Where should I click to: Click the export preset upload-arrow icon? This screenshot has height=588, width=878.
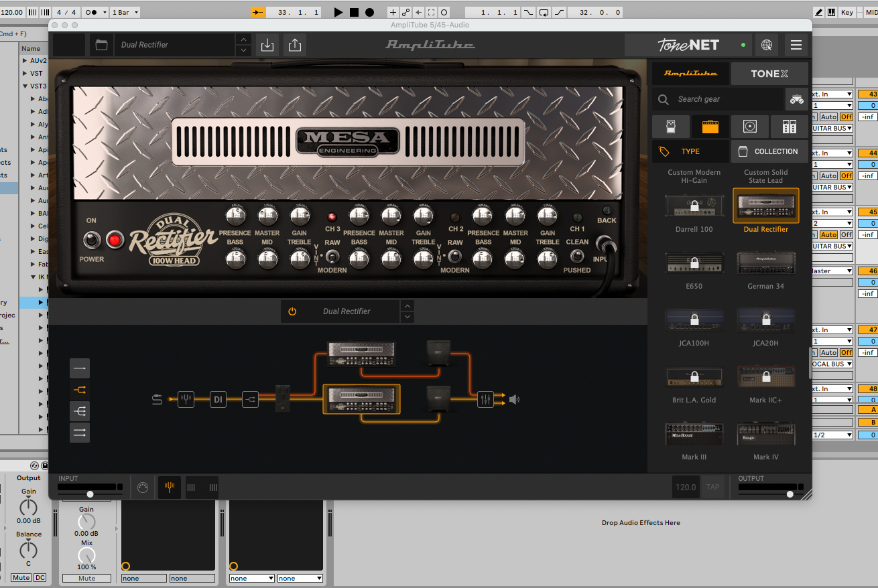tap(295, 45)
